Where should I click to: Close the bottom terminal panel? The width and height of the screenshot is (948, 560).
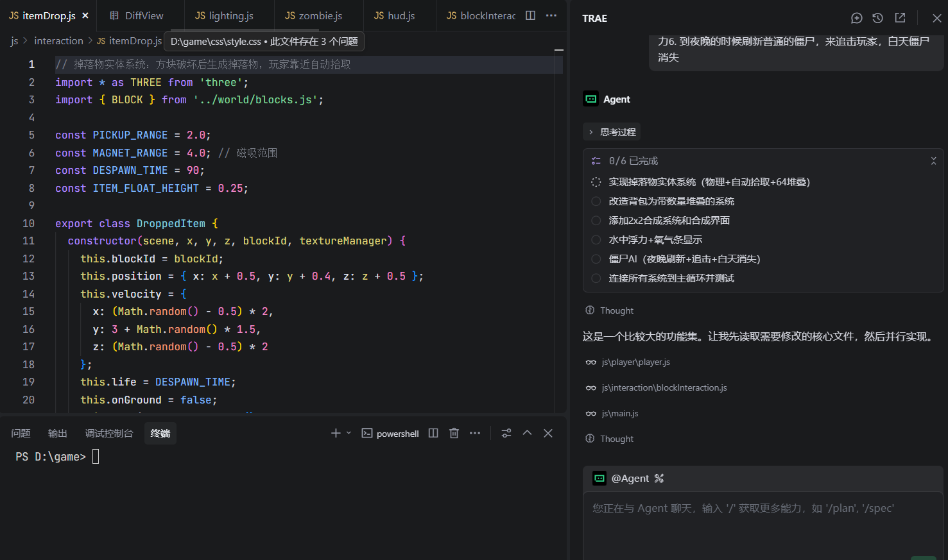point(548,434)
